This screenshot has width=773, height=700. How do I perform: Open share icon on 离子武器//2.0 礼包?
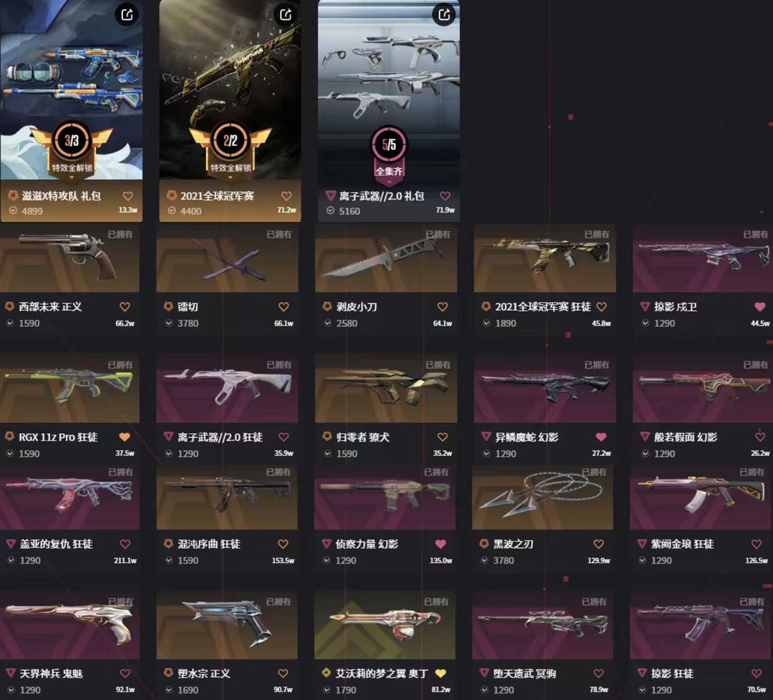tap(444, 15)
